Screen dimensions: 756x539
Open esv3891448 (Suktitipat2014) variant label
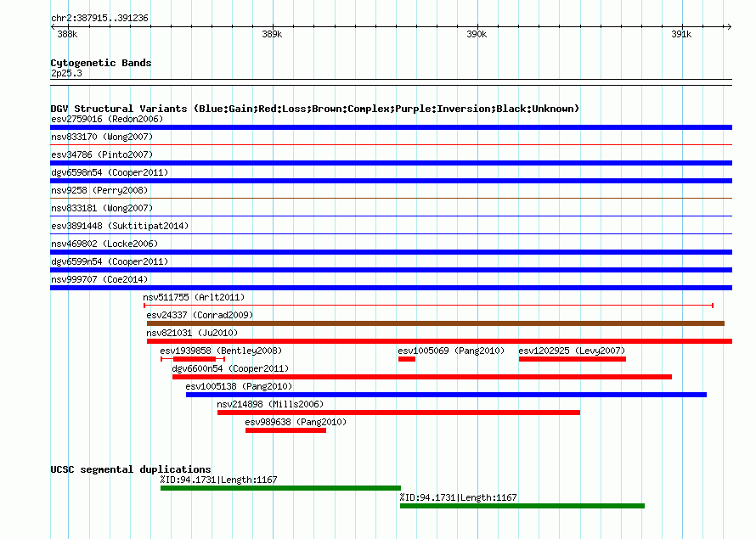coord(120,226)
